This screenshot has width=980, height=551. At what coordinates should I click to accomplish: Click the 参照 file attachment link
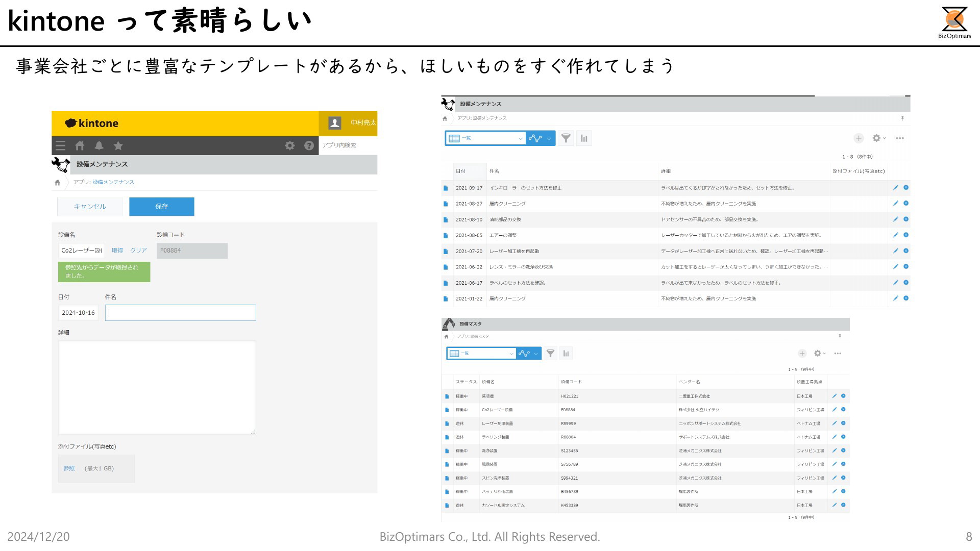pyautogui.click(x=69, y=468)
